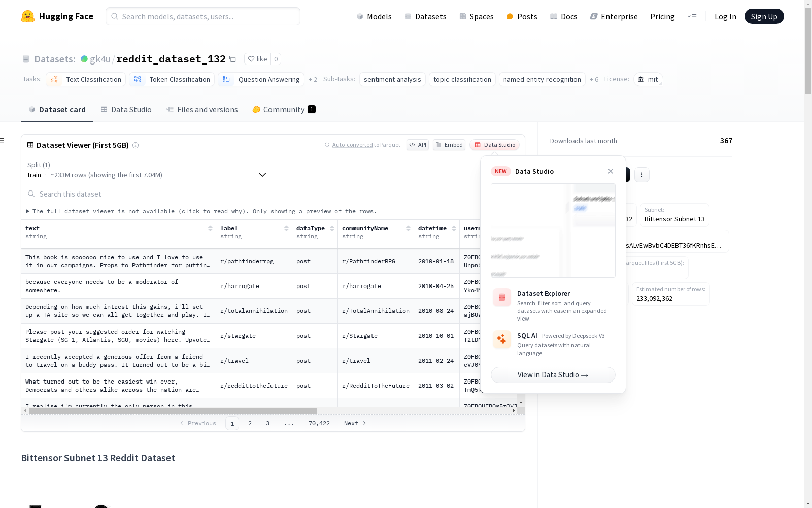The image size is (812, 508).
Task: Like the reddit_dataset_132 dataset
Action: [x=257, y=59]
